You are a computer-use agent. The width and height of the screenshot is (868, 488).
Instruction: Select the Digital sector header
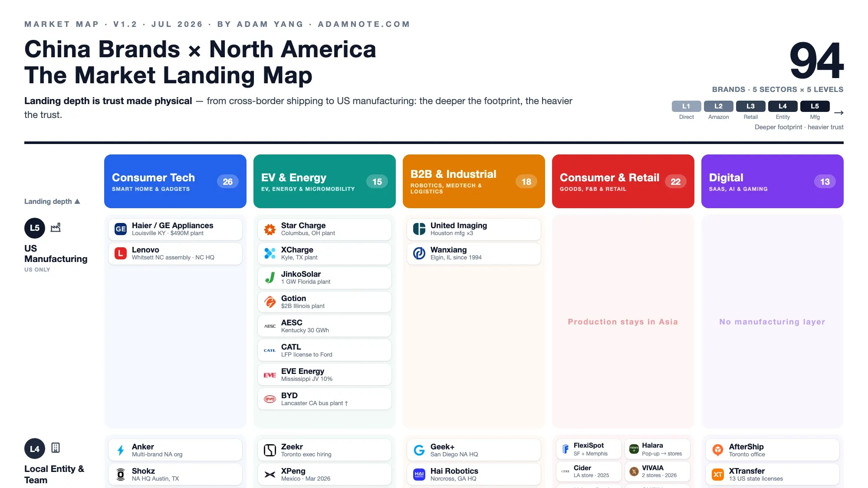click(x=773, y=181)
